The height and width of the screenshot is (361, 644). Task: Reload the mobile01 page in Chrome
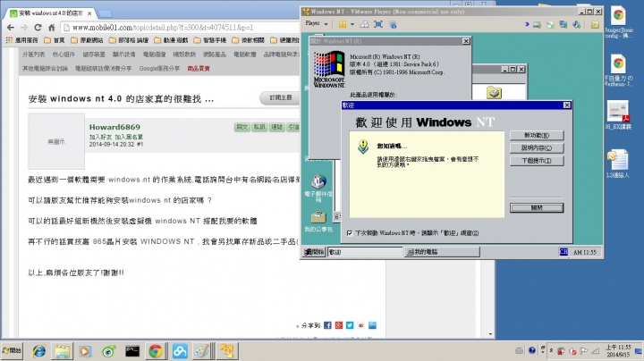(38, 28)
